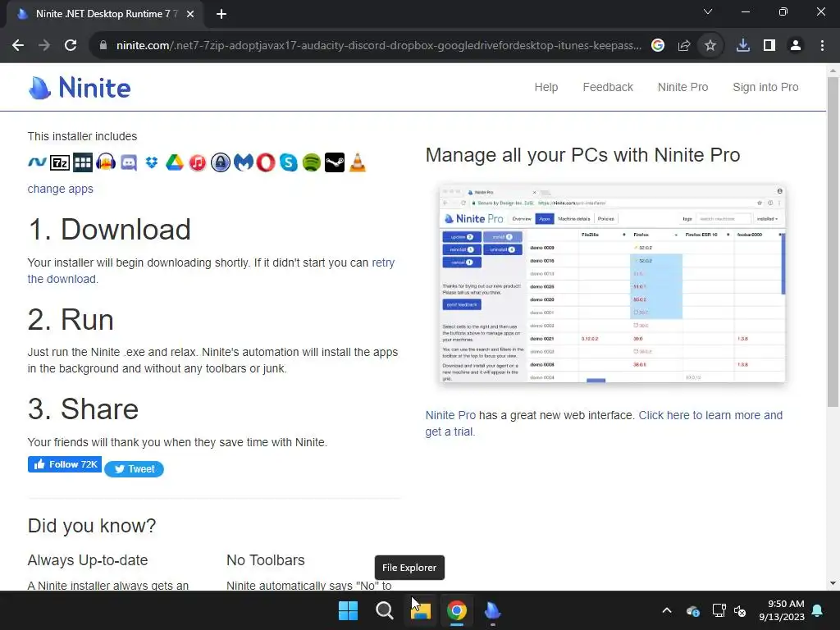840x630 pixels.
Task: Click the Google Drive app icon
Action: [175, 162]
